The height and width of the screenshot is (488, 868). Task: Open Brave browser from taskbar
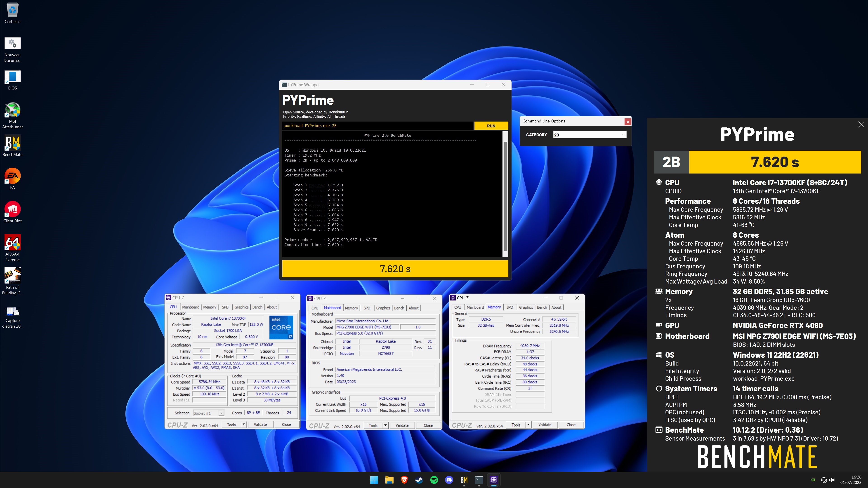click(x=404, y=480)
